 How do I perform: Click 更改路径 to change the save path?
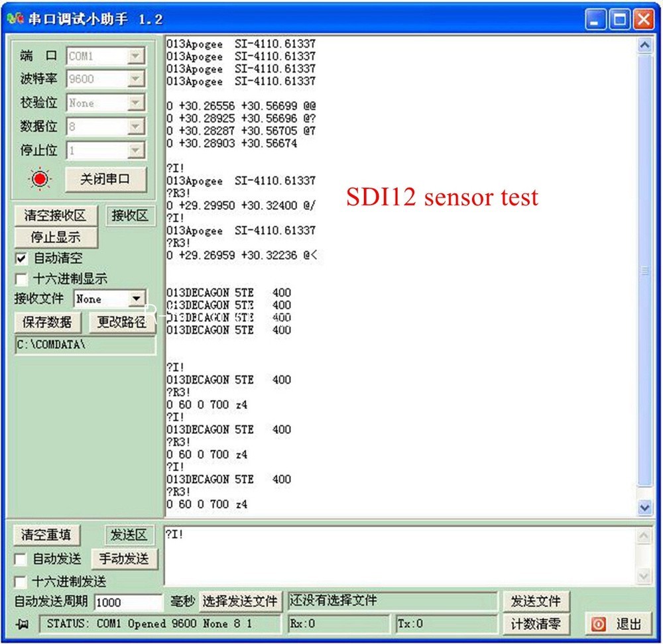(x=123, y=323)
